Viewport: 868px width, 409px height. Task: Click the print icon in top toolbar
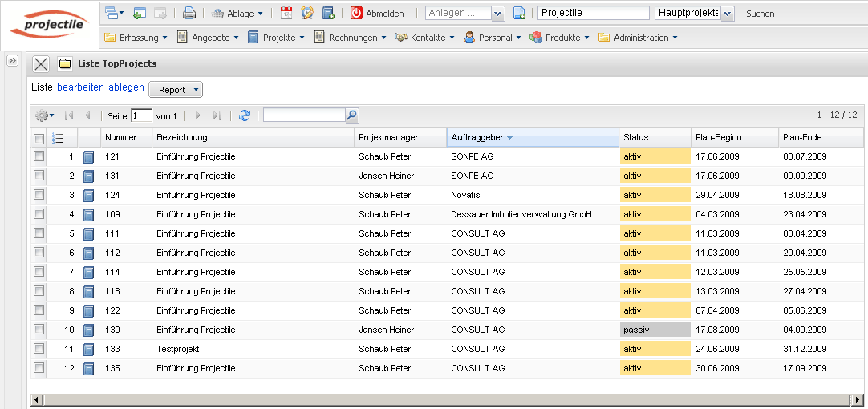tap(189, 13)
